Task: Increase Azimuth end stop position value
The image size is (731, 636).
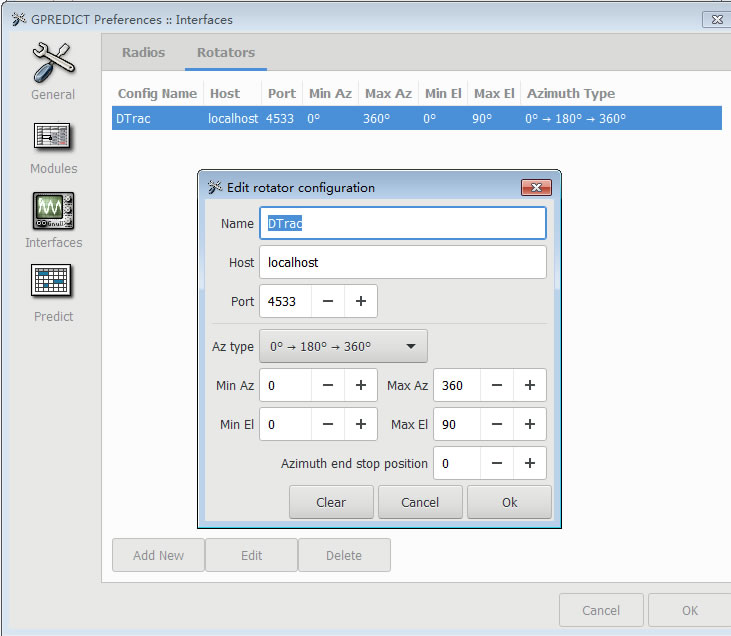Action: tap(530, 463)
